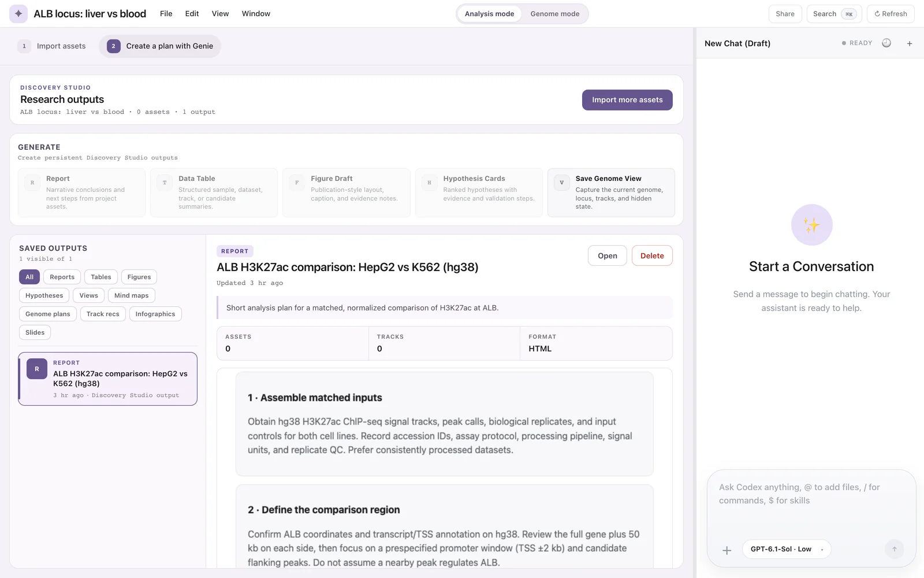Open the Window menu
924x578 pixels.
pos(256,14)
